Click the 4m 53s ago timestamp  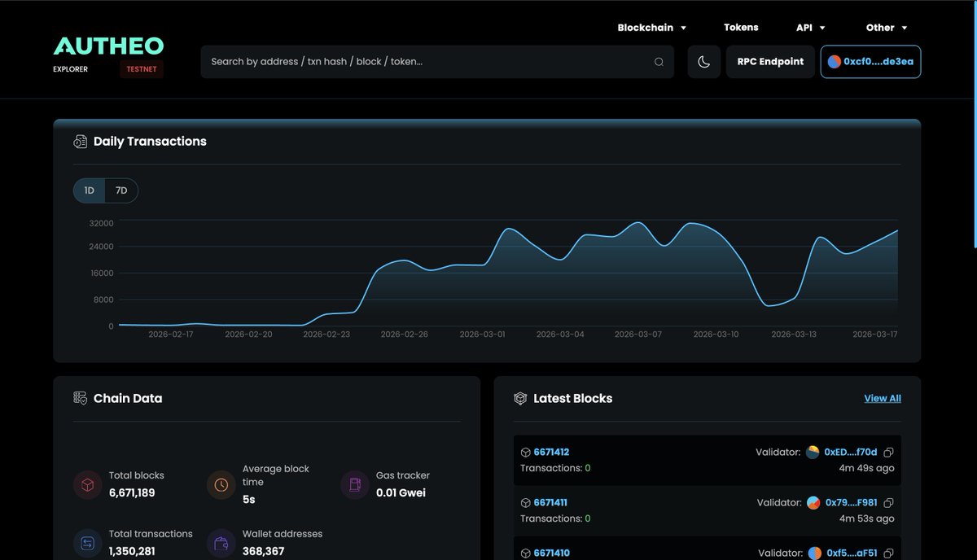point(866,518)
